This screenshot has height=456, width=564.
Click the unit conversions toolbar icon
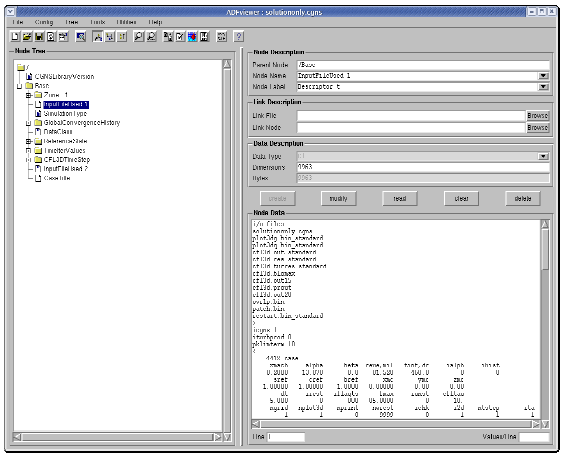pos(222,36)
